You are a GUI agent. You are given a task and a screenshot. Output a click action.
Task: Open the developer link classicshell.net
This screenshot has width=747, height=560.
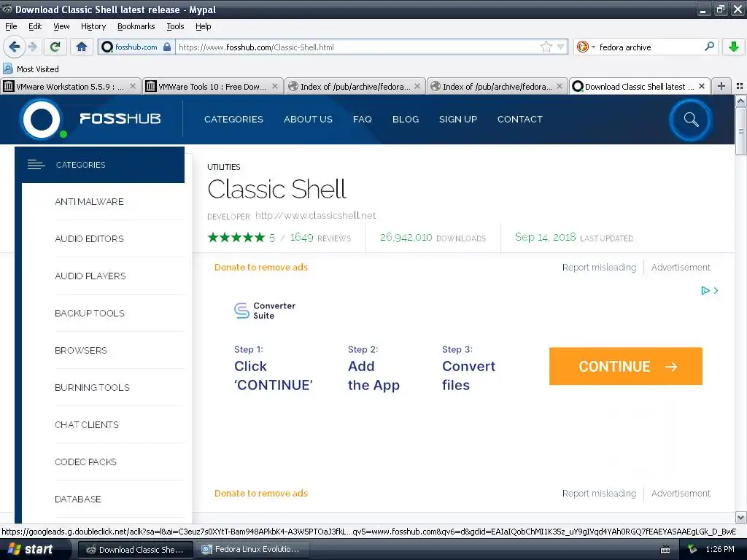(x=315, y=215)
